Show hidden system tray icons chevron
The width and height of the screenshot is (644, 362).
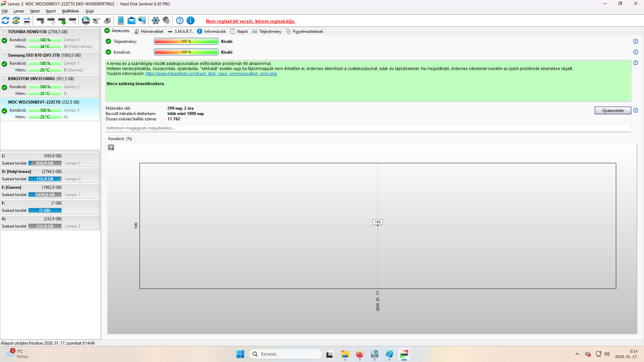(x=577, y=354)
